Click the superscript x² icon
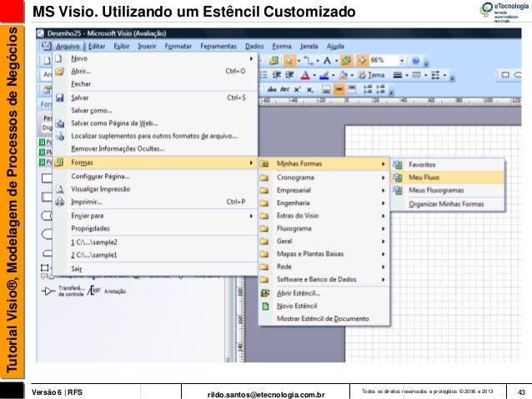Screen dimensions: 532x399 tap(297, 89)
